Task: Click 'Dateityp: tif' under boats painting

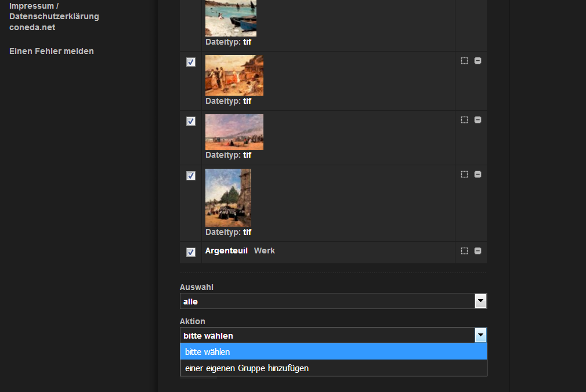Action: [x=229, y=42]
